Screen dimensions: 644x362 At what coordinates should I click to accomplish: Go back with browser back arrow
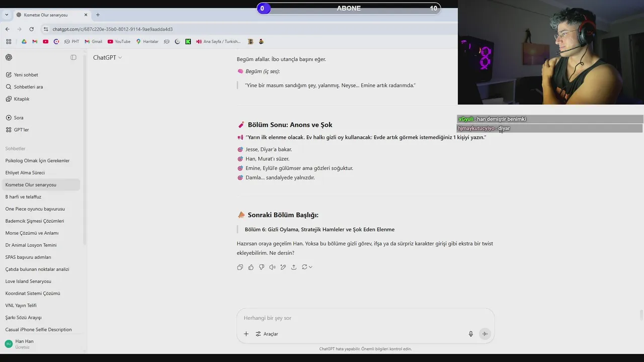tap(8, 29)
